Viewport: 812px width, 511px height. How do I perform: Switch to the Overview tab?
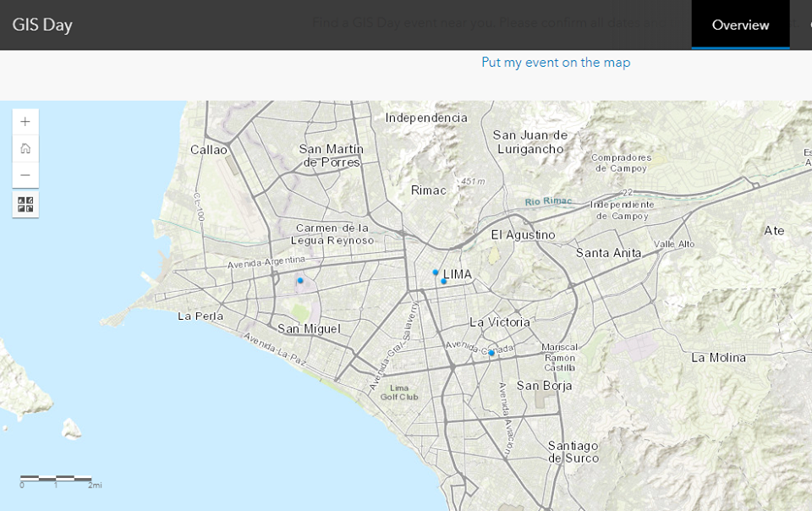(740, 25)
